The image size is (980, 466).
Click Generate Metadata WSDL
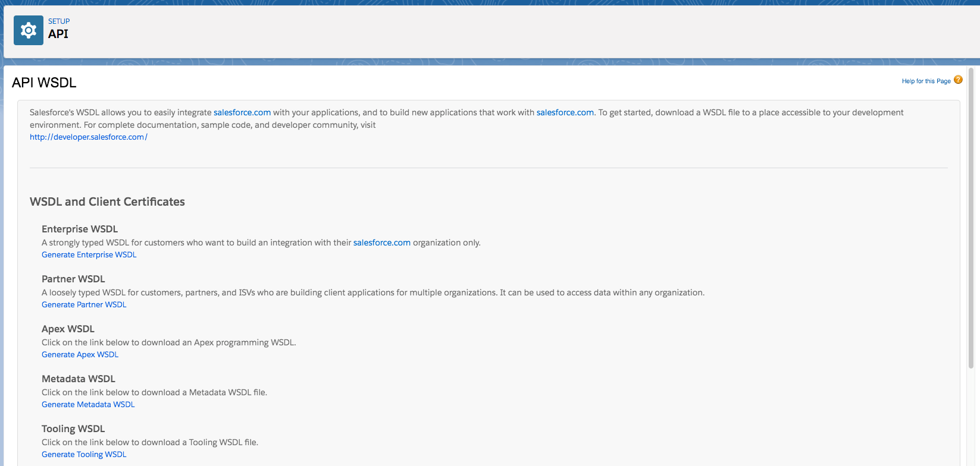click(88, 405)
